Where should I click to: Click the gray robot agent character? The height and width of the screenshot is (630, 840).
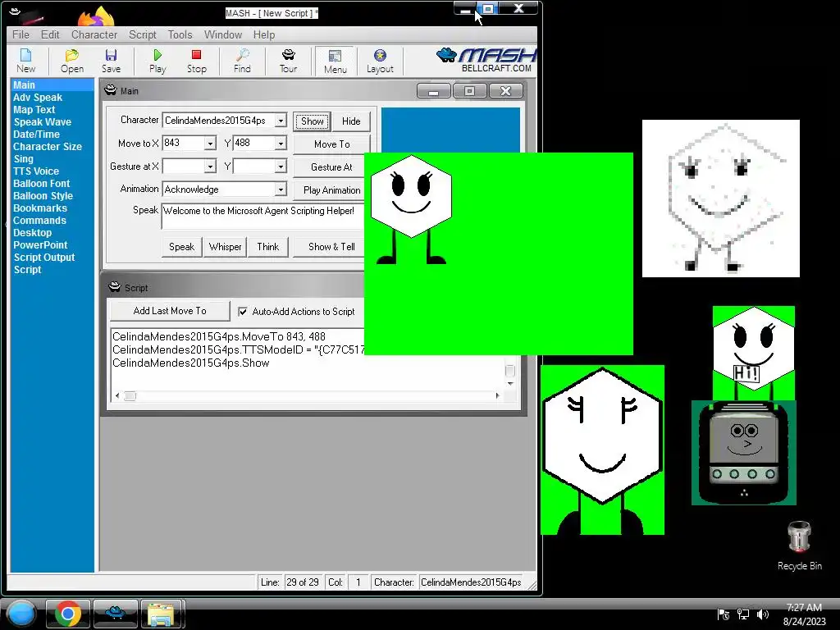(743, 453)
